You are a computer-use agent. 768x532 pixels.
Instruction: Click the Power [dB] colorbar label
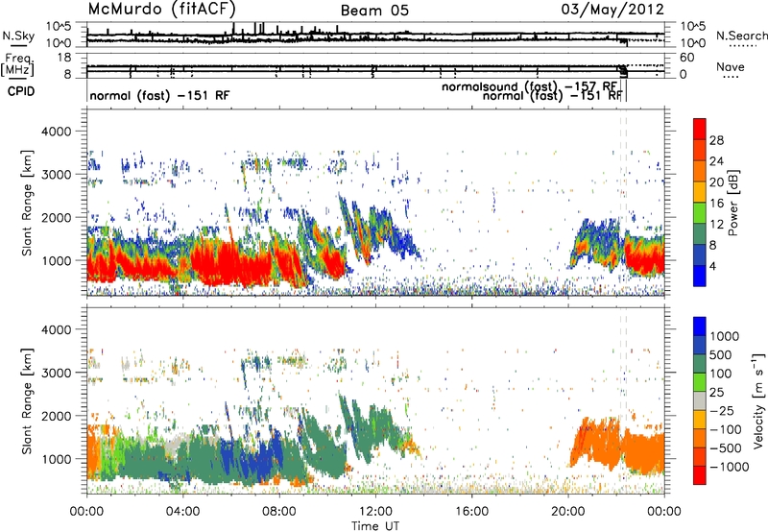pos(733,203)
